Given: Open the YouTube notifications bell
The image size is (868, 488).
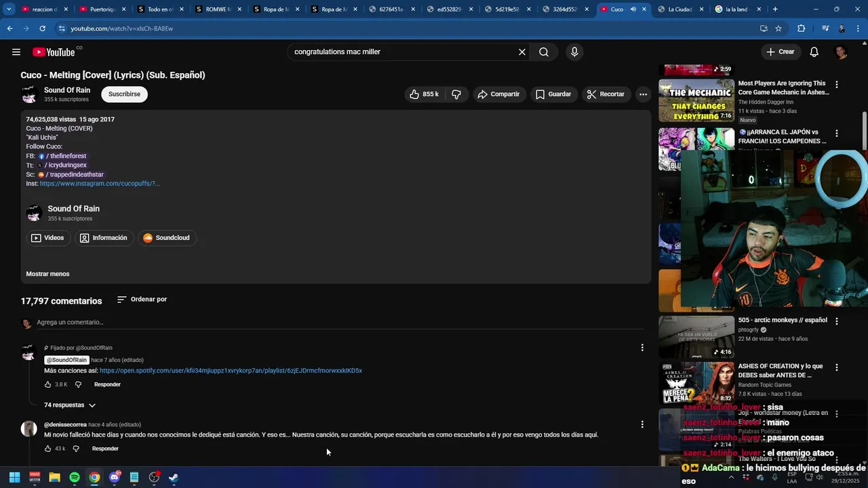Looking at the screenshot, I should [814, 52].
